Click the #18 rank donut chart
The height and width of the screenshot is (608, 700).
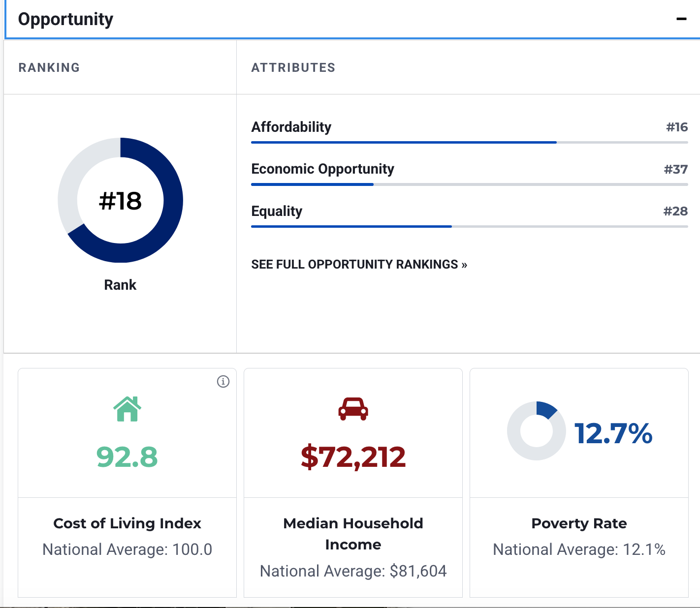pyautogui.click(x=121, y=200)
